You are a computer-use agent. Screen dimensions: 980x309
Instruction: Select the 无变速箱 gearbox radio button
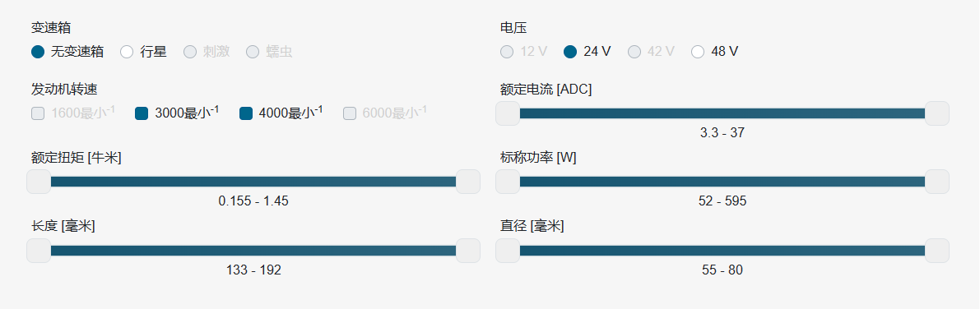coord(38,52)
